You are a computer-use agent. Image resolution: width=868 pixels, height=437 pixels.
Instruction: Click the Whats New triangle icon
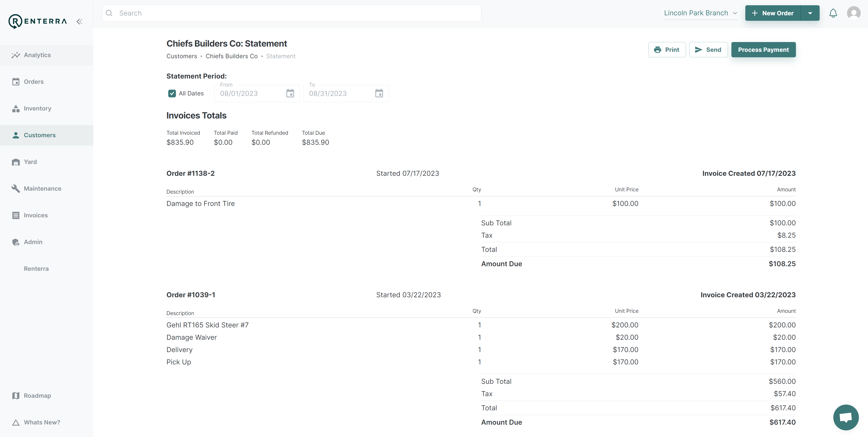[16, 422]
